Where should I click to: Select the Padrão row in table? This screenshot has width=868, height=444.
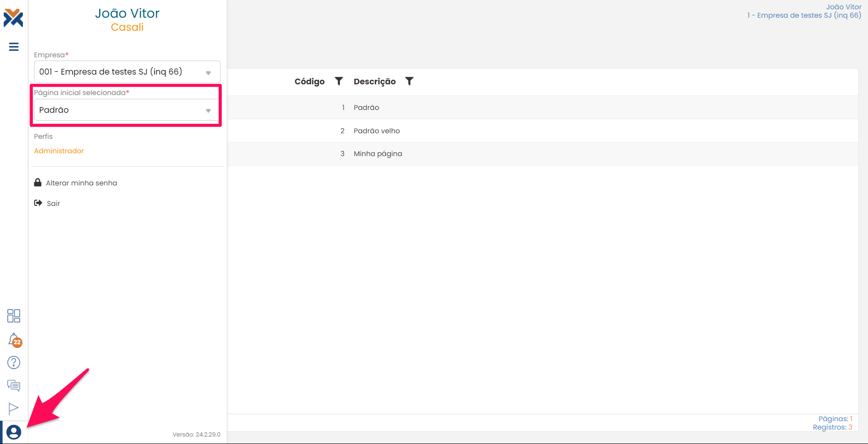[x=366, y=108]
